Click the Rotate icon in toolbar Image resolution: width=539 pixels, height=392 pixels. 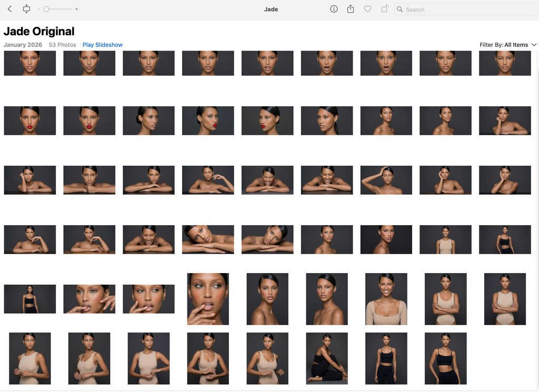click(x=385, y=9)
